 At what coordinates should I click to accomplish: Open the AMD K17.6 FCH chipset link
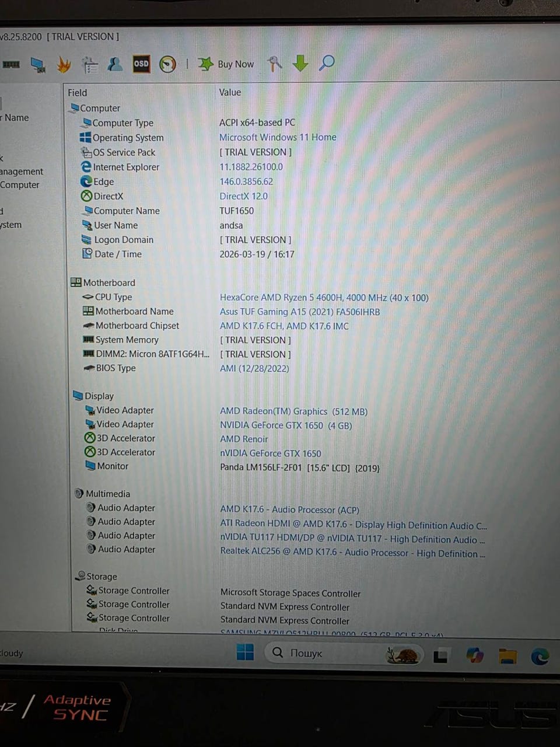coord(284,326)
